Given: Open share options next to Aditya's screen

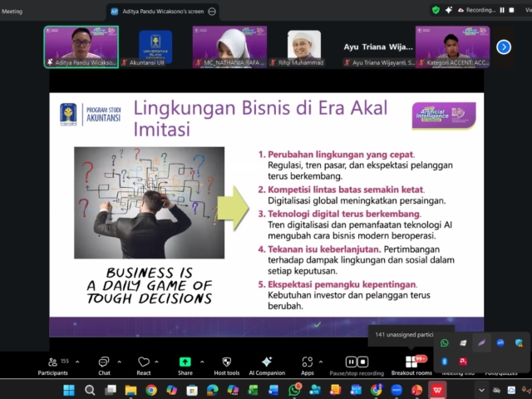Looking at the screenshot, I should click(212, 12).
